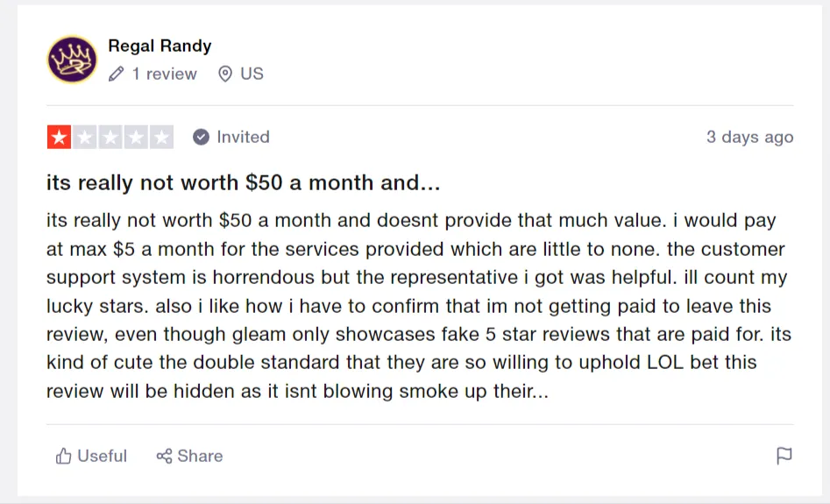Click the third grey rating star

pos(110,138)
